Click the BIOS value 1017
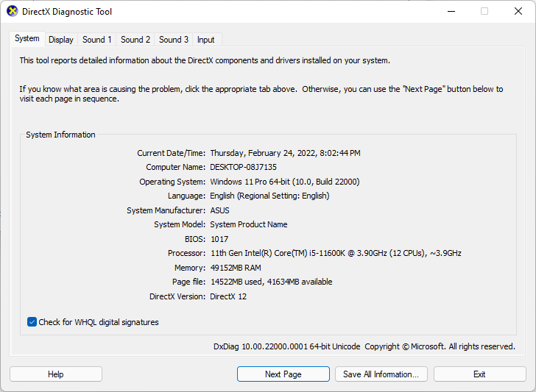The image size is (536, 392). (219, 239)
